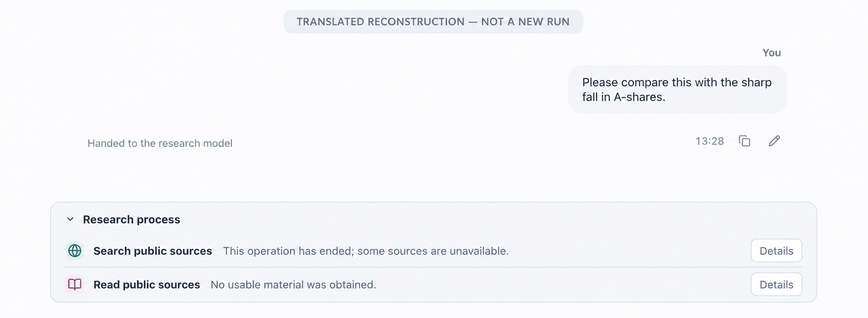Viewport: 868px width, 318px height.
Task: Click the word 'Please' in the user message
Action: (x=600, y=82)
